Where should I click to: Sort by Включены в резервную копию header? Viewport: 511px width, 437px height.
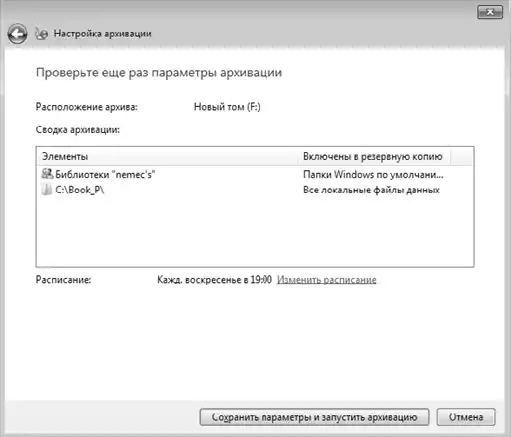tap(373, 156)
